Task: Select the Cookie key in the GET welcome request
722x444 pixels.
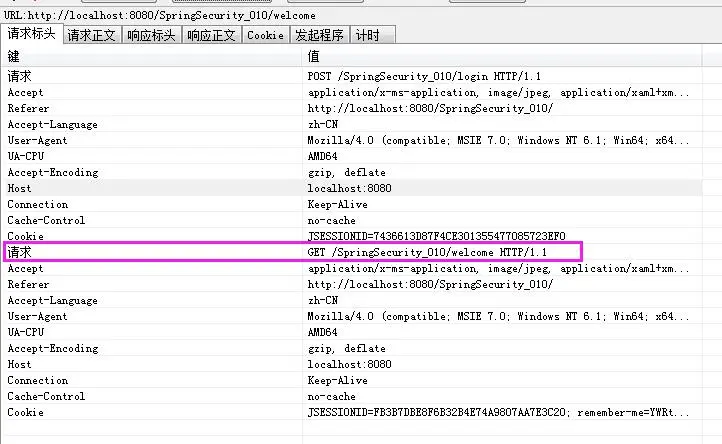Action: tap(25, 412)
